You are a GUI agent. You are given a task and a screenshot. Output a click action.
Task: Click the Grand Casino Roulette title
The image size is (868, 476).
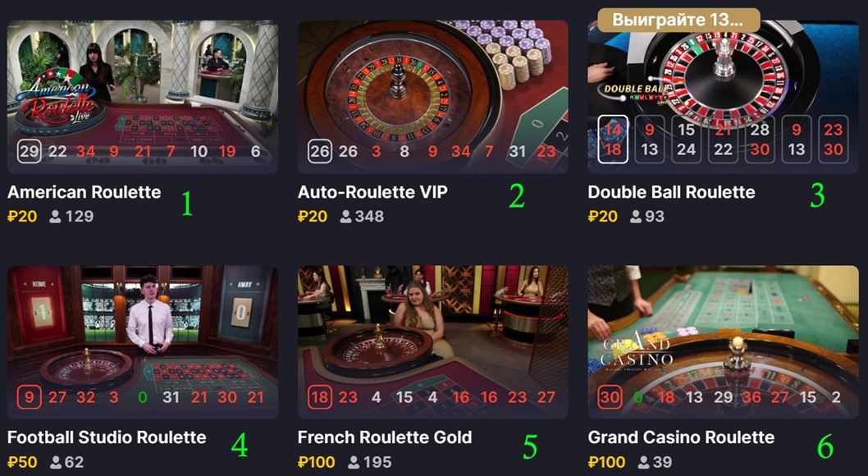(x=681, y=437)
